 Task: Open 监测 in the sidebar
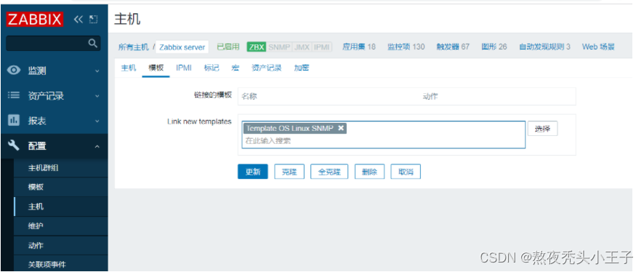click(37, 71)
